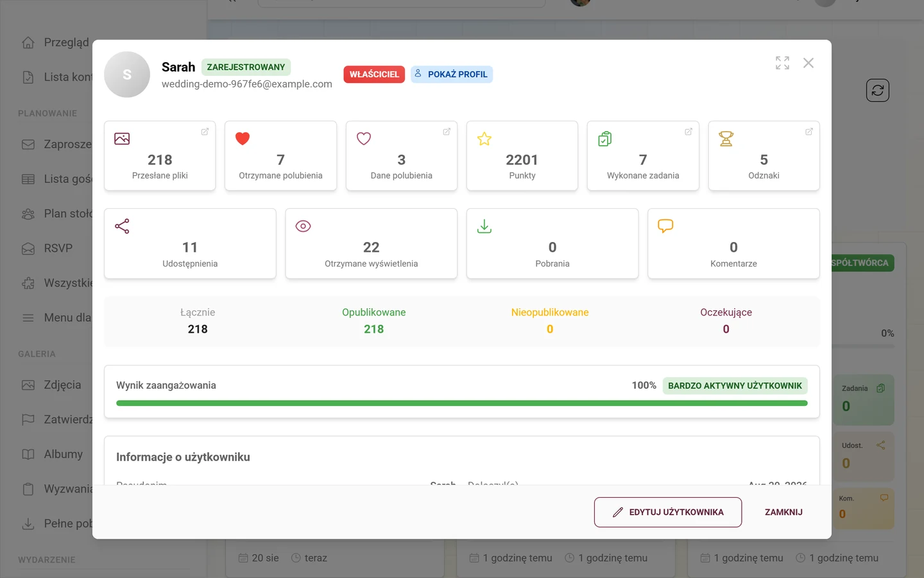The width and height of the screenshot is (924, 578).
Task: Click the trophy icon on Odznaki card
Action: point(726,139)
